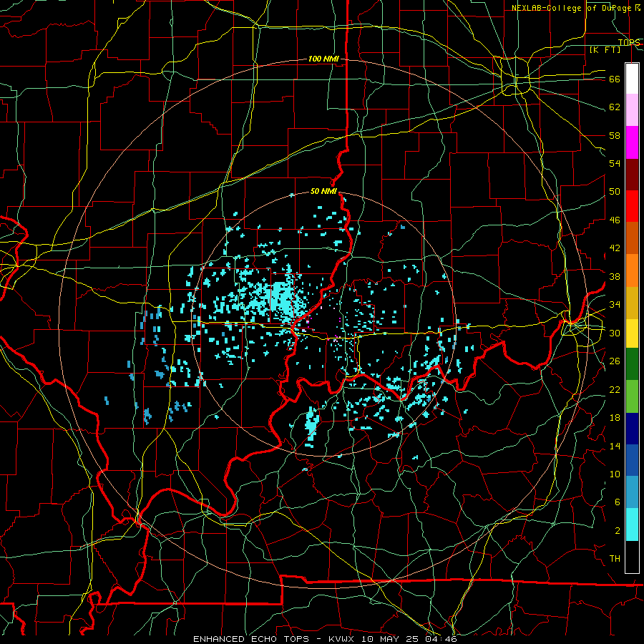
Task: Click the blue 10 kft legend swatch
Action: 632,460
